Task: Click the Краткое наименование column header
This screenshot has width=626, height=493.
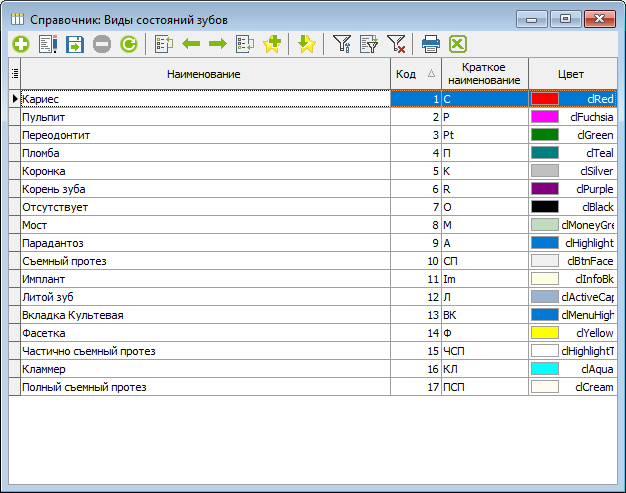Action: click(x=484, y=74)
